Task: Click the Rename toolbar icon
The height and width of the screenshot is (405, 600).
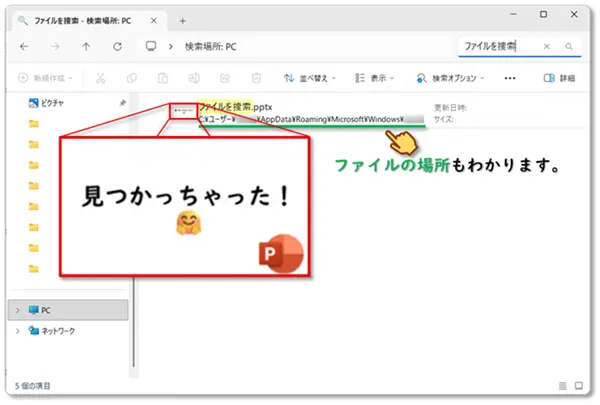Action: 194,78
